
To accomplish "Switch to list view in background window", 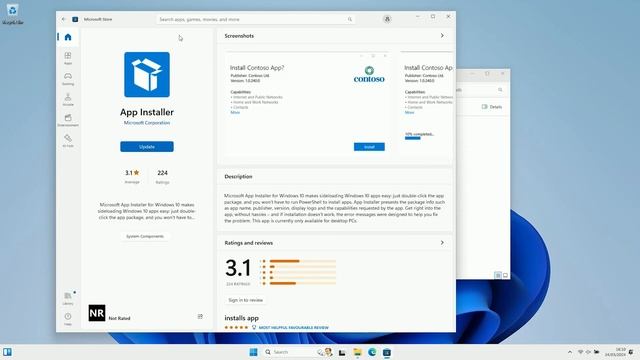I will pos(498,275).
